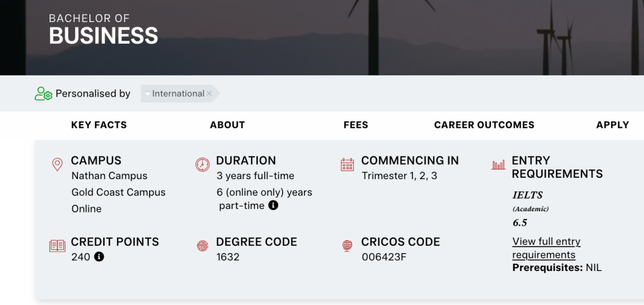Click the credit points book icon
Image resolution: width=644 pixels, height=305 pixels.
(57, 246)
